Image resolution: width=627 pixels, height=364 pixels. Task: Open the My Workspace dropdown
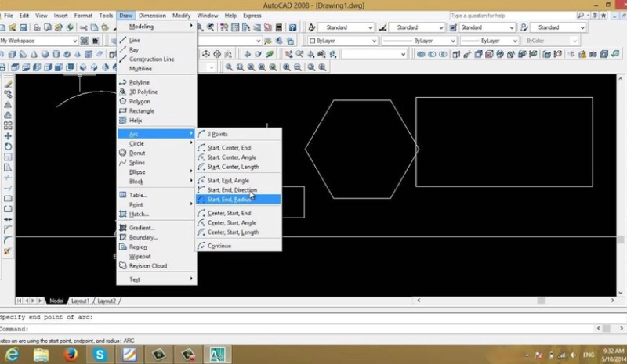[x=39, y=41]
